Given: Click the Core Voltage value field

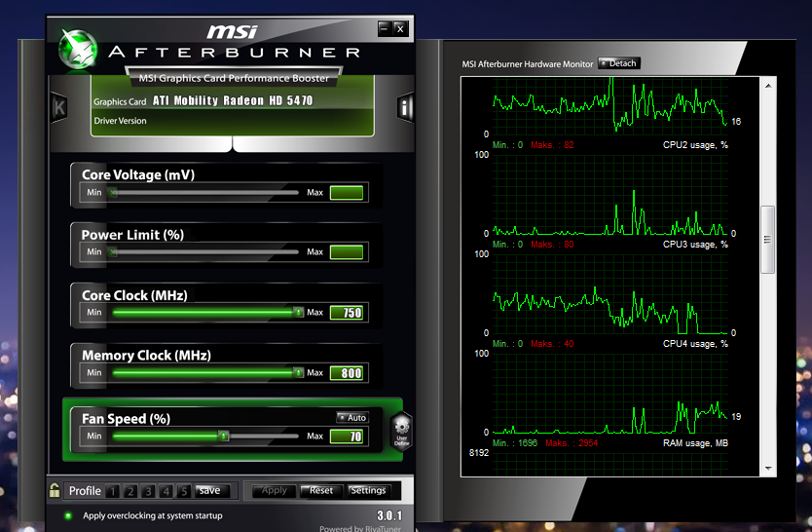Looking at the screenshot, I should coord(347,193).
